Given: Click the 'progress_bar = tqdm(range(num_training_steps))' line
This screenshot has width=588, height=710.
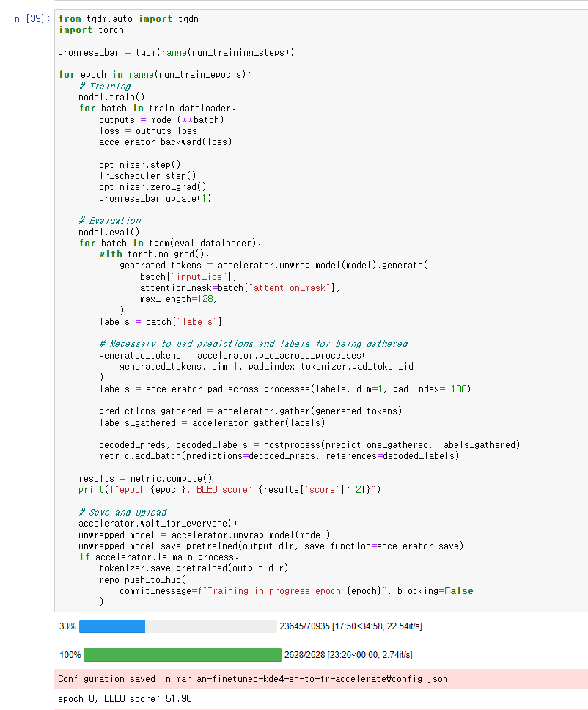Looking at the screenshot, I should 176,53.
